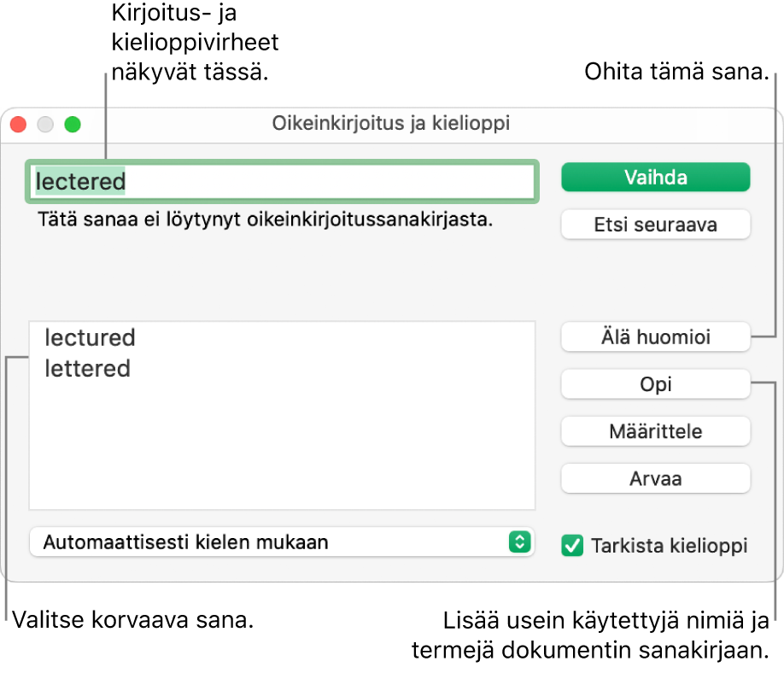The width and height of the screenshot is (784, 673).
Task: Uncheck the Tarkista kielioppi checkbox
Action: pos(571,545)
